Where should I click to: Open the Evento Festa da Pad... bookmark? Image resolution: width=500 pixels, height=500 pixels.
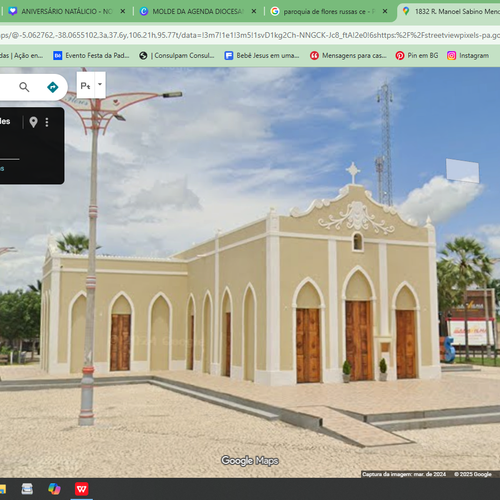click(x=91, y=56)
